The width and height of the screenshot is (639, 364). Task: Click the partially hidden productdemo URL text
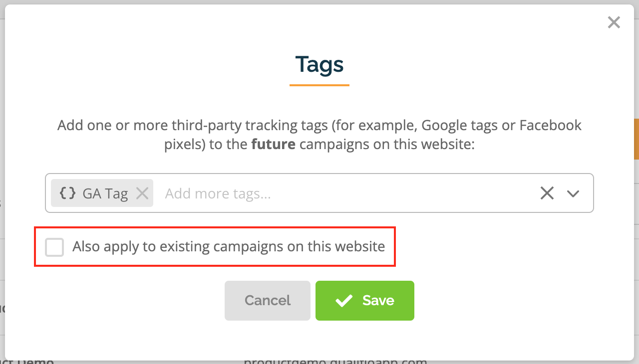coord(335,361)
